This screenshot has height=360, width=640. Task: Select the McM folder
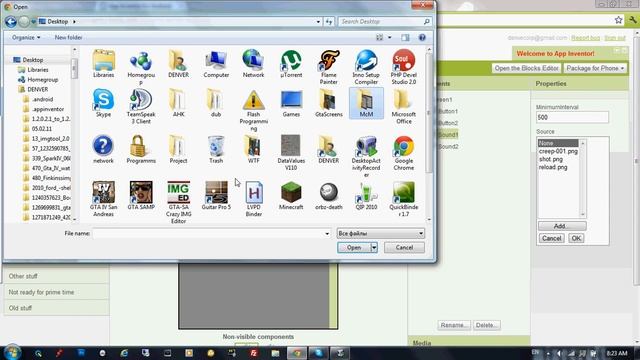[x=366, y=103]
